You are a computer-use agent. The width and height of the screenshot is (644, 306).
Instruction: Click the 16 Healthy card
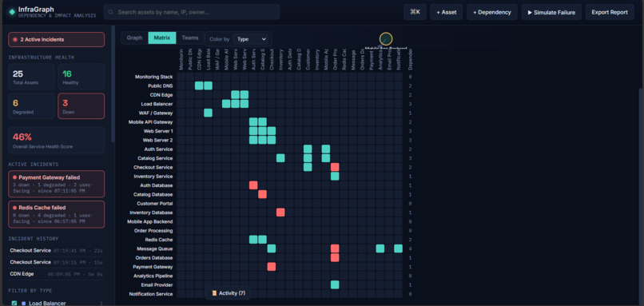tap(81, 77)
